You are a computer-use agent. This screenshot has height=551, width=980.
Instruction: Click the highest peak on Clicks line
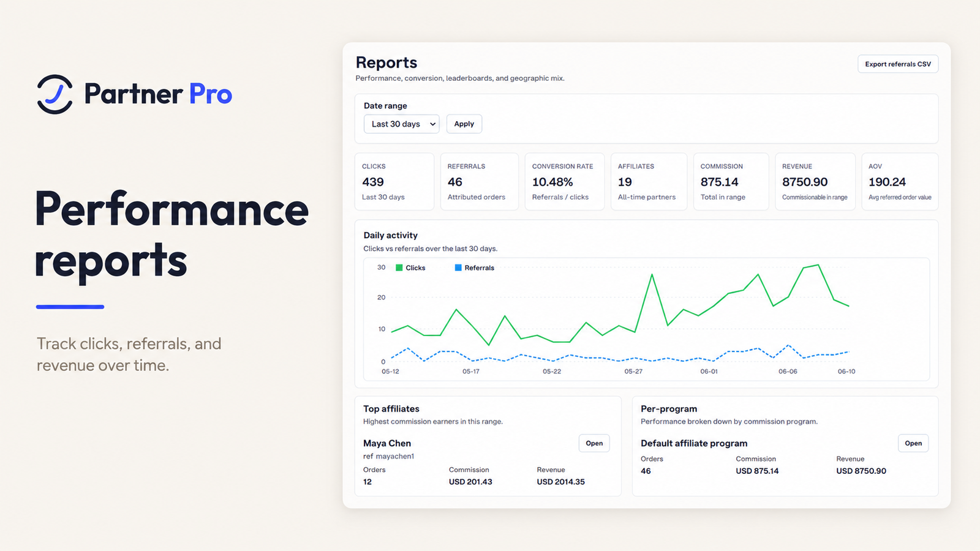point(818,265)
